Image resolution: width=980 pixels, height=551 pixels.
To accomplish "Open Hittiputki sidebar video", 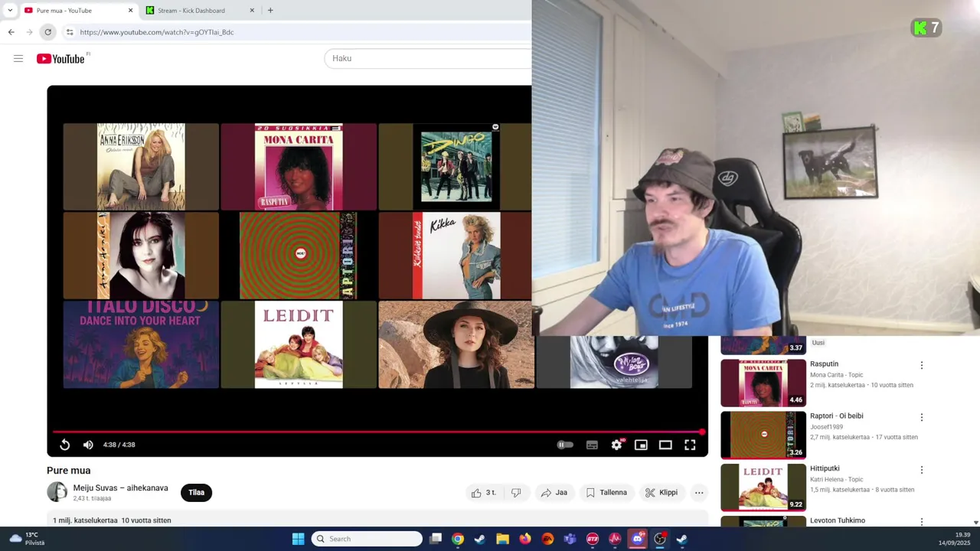I will pos(825,468).
